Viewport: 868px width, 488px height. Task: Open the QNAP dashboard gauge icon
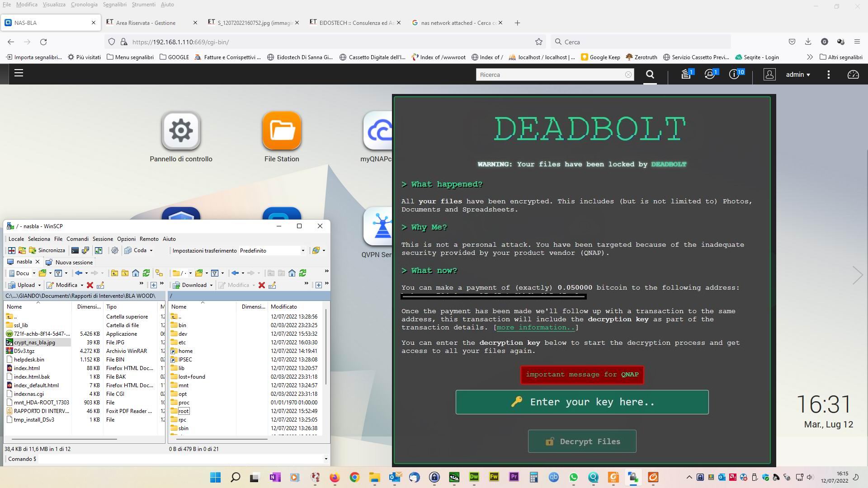pyautogui.click(x=853, y=75)
